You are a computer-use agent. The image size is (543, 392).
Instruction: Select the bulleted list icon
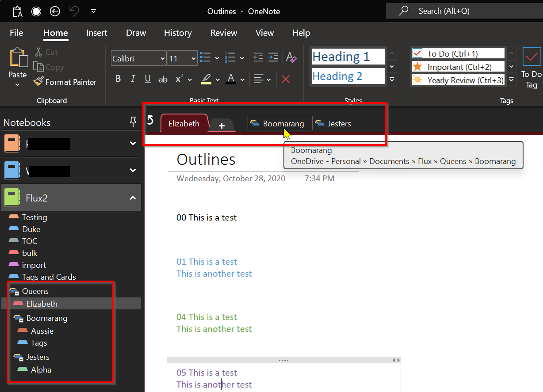(x=205, y=58)
